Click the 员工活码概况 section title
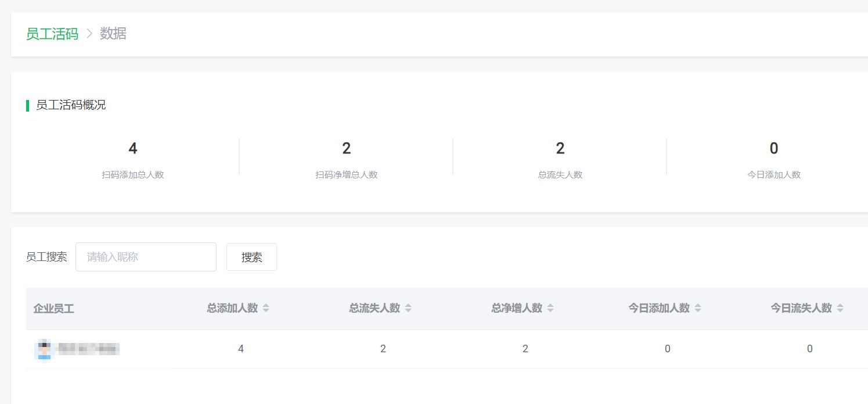Screen dimensions: 868x404 (71, 105)
